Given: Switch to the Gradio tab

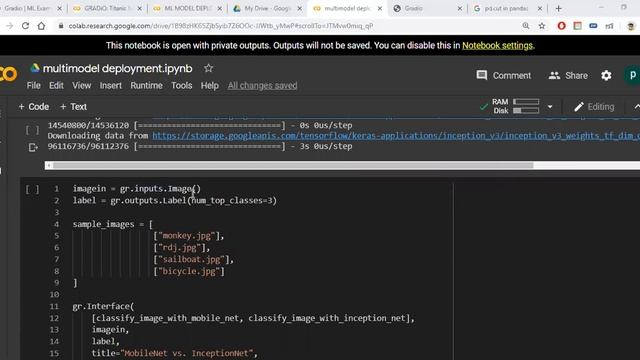Looking at the screenshot, I should coord(427,8).
